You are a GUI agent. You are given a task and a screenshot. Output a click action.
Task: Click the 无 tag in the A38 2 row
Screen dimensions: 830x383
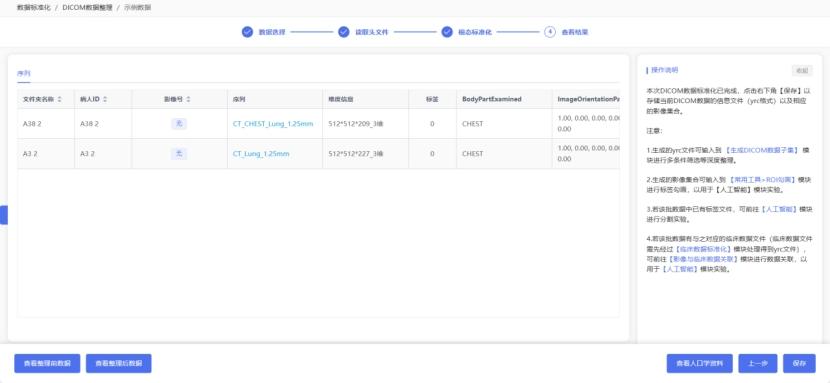(x=179, y=124)
